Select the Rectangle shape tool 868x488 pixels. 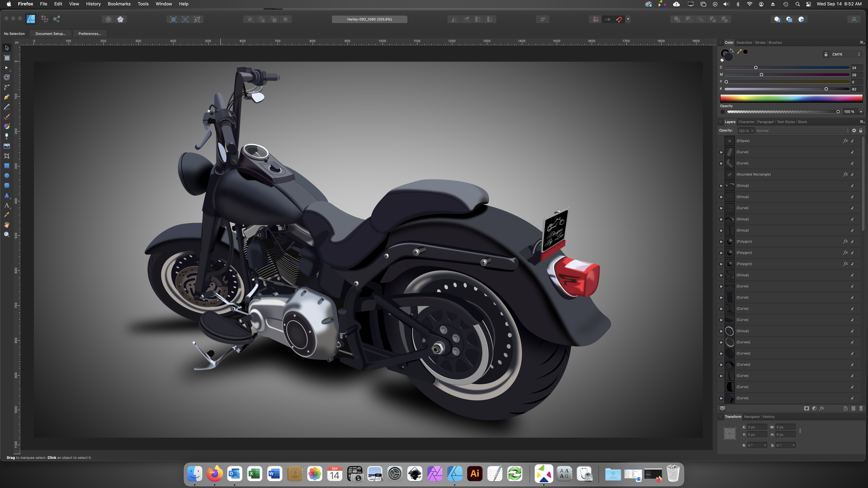pyautogui.click(x=7, y=166)
